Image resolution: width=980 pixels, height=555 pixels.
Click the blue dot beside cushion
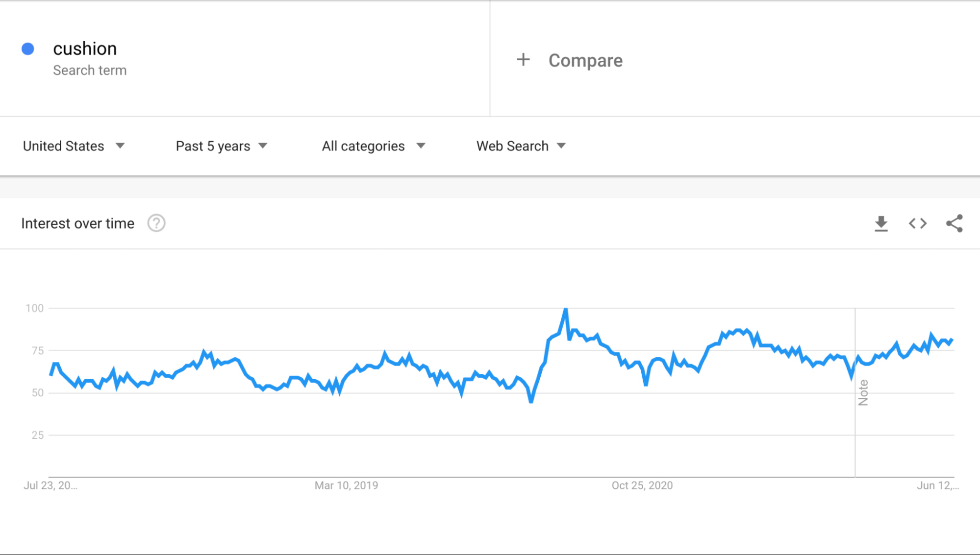pyautogui.click(x=28, y=49)
